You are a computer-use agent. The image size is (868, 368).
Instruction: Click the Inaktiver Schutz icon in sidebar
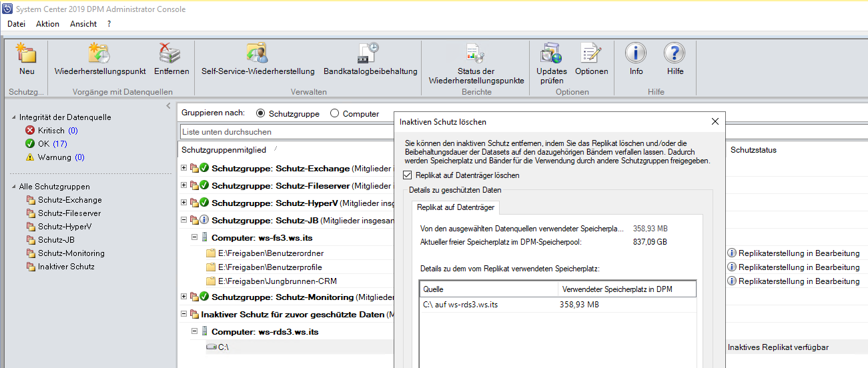point(31,267)
